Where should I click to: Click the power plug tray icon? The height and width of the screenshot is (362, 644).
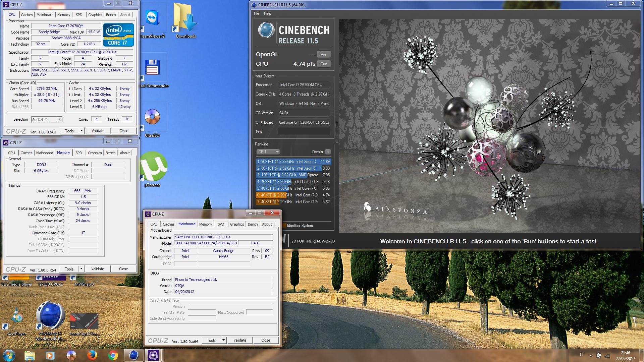(599, 356)
